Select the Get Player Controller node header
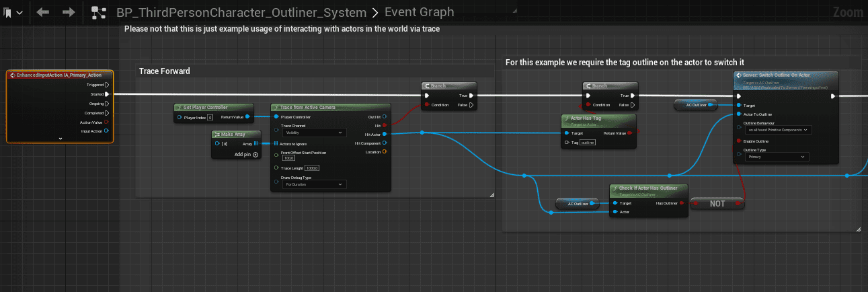Viewport: 868px width, 292px height. click(x=214, y=108)
